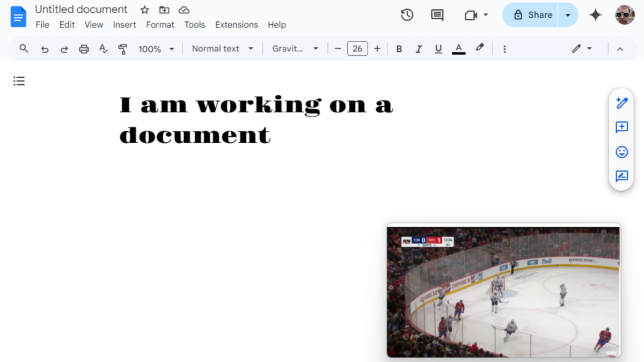644x362 pixels.
Task: Click the Gemini sparkle icon
Action: pos(595,15)
